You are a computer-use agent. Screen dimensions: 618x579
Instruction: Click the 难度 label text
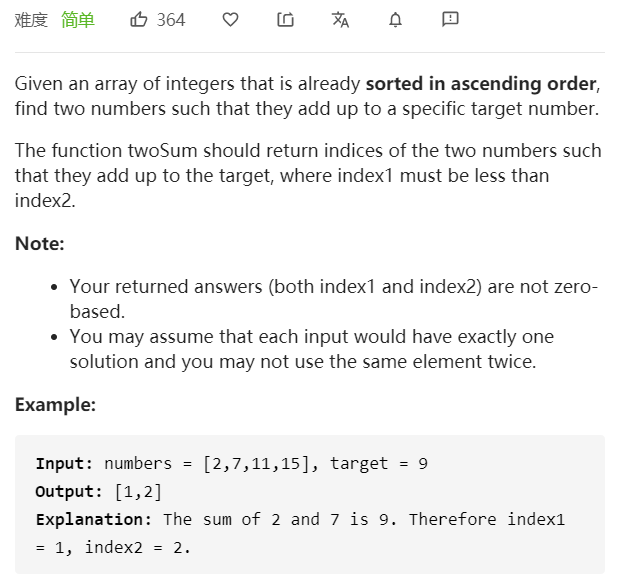(31, 20)
